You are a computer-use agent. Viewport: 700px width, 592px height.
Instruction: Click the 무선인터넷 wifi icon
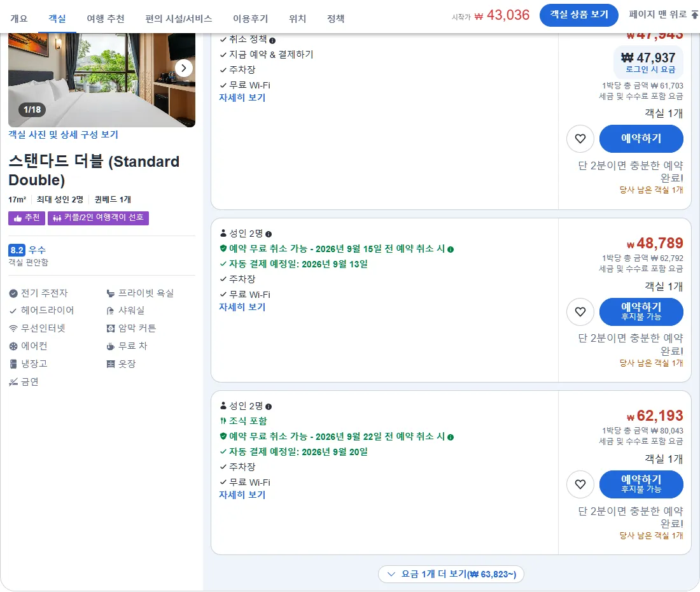[x=13, y=328]
